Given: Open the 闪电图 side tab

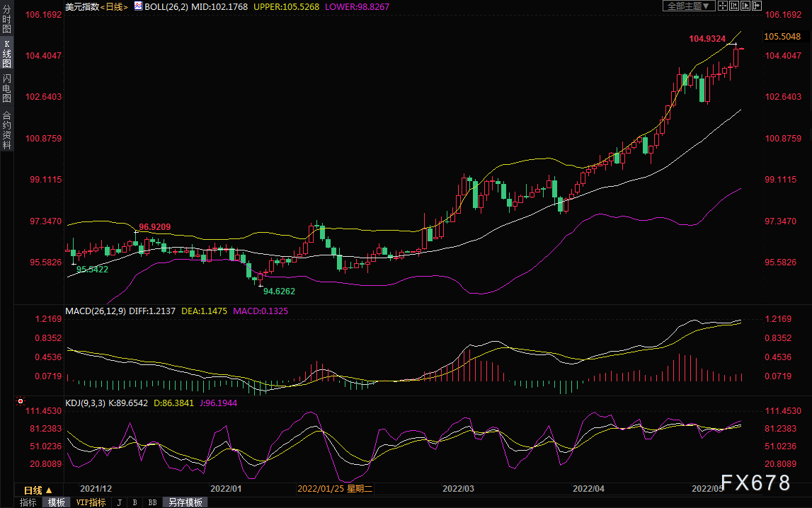Looking at the screenshot, I should [x=6, y=88].
